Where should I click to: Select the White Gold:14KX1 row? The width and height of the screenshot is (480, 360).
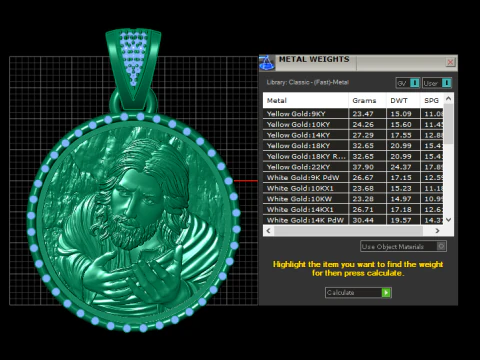[353, 210]
